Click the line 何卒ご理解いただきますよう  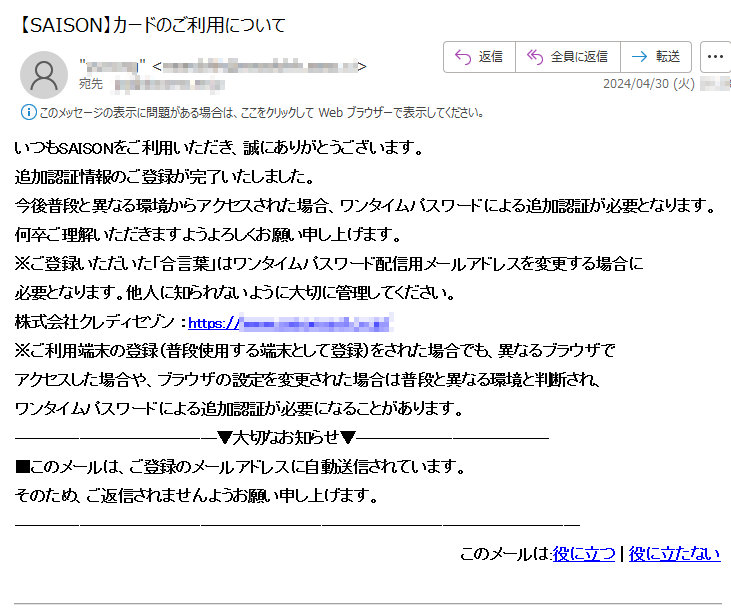pyautogui.click(x=208, y=234)
